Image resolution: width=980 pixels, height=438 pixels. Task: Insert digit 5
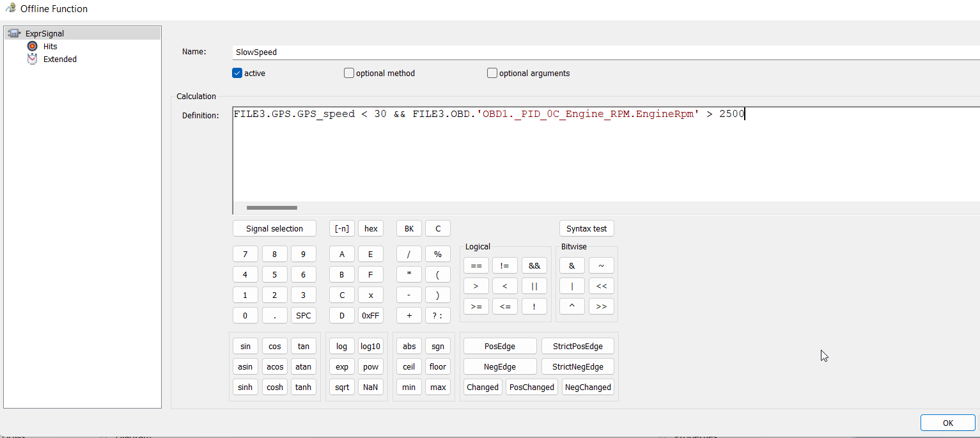pos(275,274)
